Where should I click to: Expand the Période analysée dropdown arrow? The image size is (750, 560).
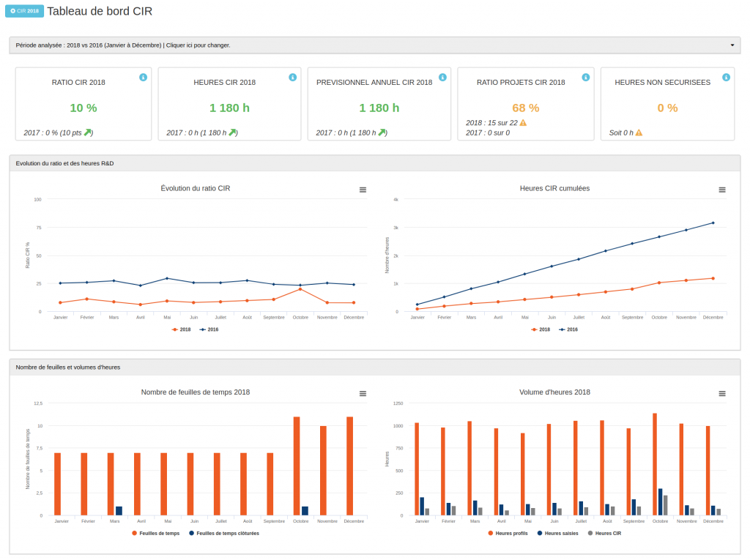click(732, 45)
